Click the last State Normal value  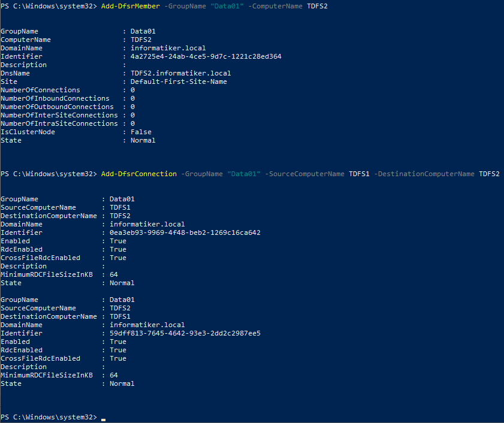[x=122, y=383]
